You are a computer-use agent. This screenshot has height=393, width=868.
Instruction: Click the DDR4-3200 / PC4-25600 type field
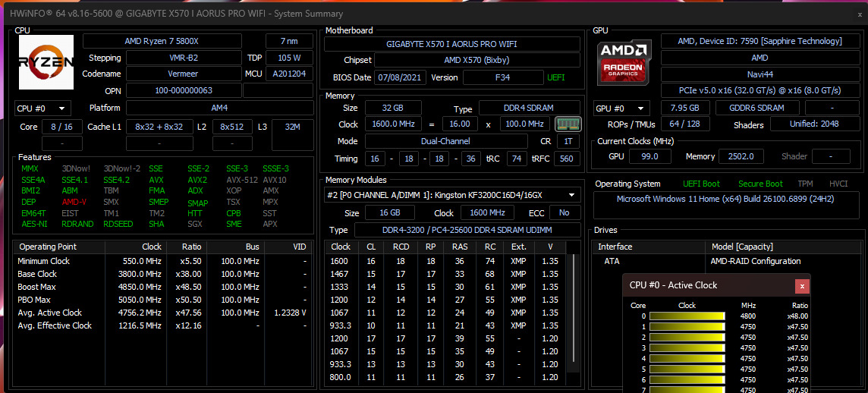(467, 231)
